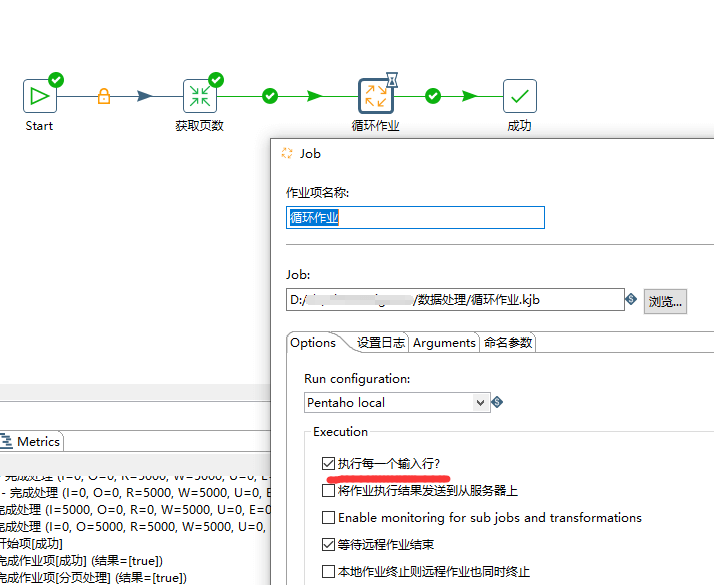This screenshot has width=714, height=585.
Task: Check 本地作业终止则远程作业也同时终止 option
Action: pos(329,571)
